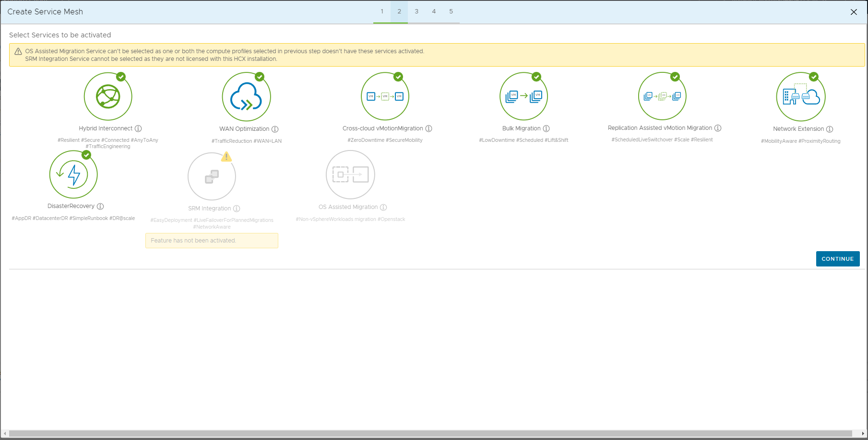Viewport: 868px width, 440px height.
Task: Click the "Replication Assisted vMotion Migration" label
Action: (x=660, y=128)
